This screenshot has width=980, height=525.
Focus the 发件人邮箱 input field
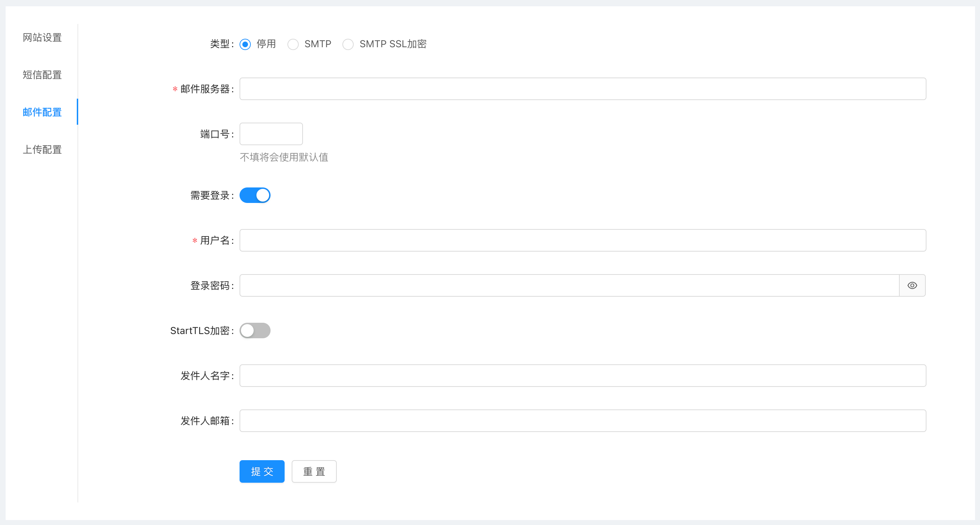pos(583,420)
